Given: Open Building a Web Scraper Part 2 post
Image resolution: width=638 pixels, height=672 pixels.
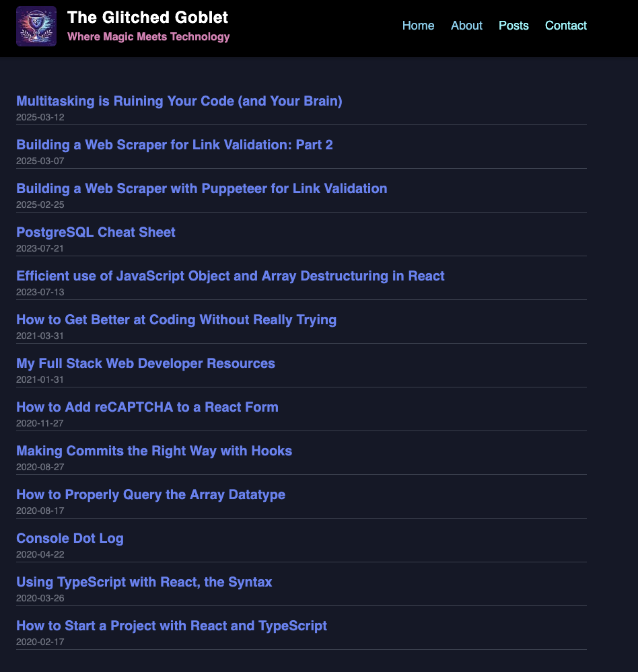Looking at the screenshot, I should [x=174, y=145].
